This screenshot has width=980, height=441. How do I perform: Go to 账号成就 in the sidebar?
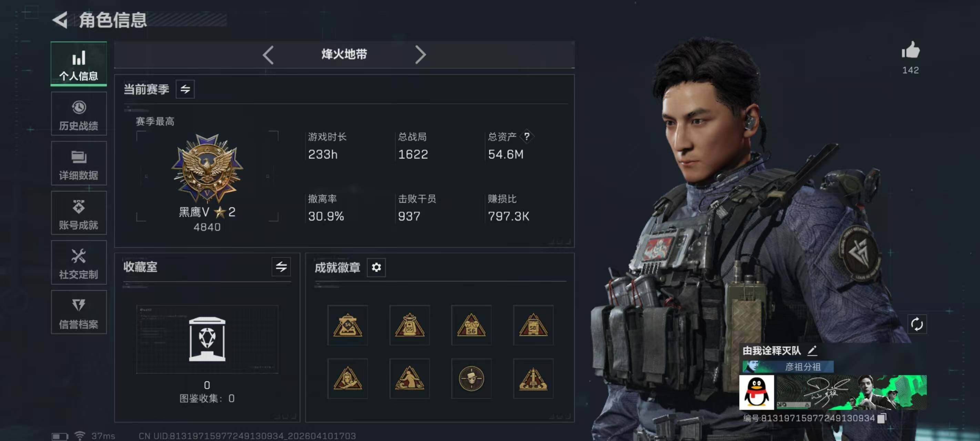tap(79, 213)
